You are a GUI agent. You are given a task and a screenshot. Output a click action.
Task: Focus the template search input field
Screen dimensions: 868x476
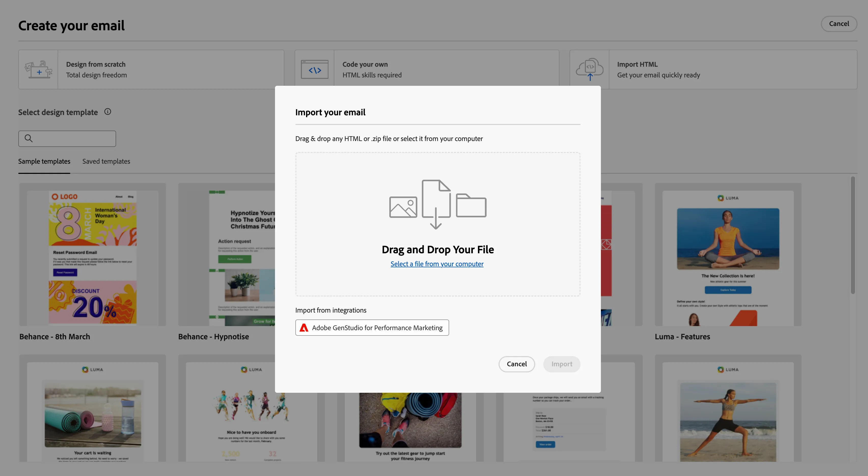click(x=67, y=138)
